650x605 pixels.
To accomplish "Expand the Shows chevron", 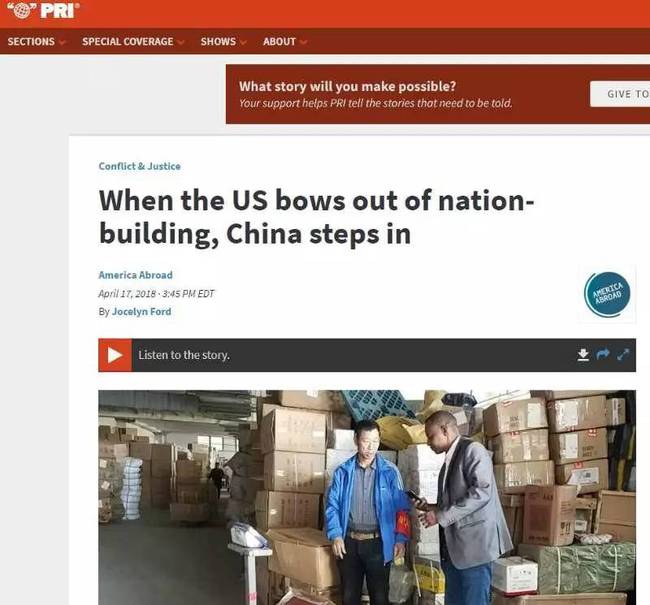I will (243, 42).
